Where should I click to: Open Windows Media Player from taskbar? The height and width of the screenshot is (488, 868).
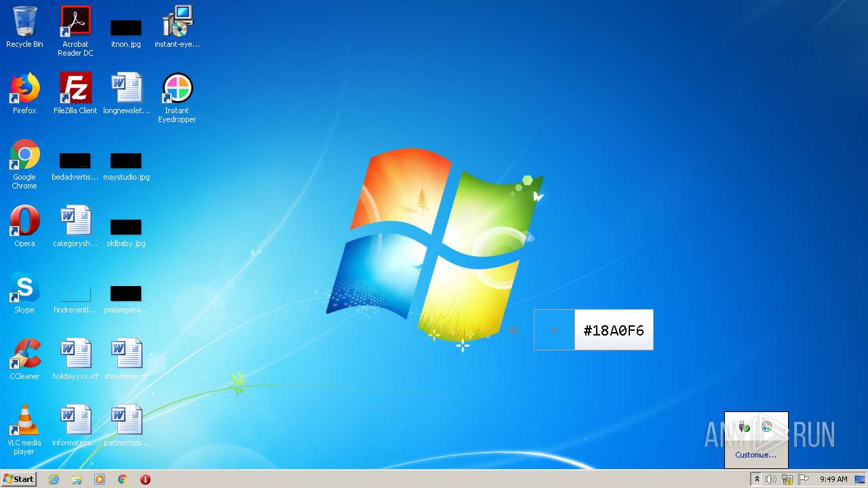click(x=100, y=479)
